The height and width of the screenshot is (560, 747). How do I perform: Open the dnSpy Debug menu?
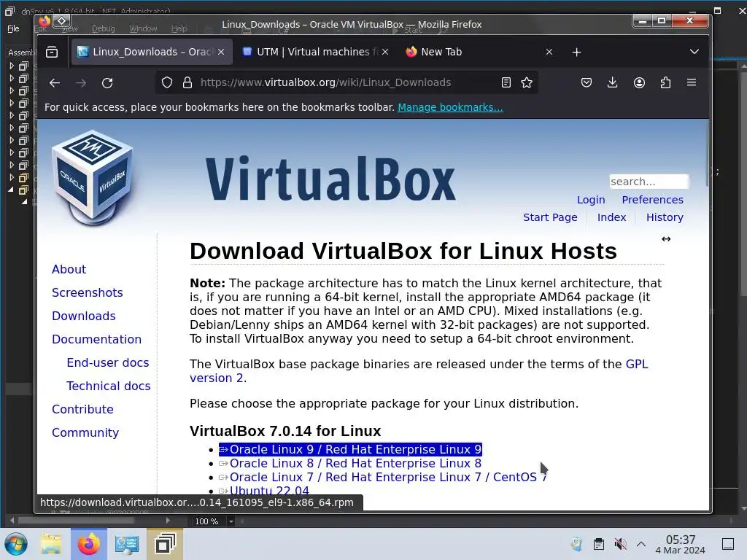104,28
